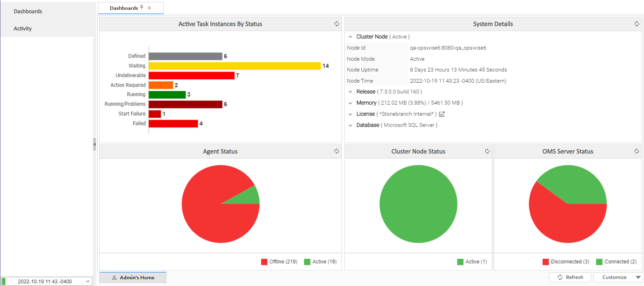Toggle the Offline (219) legend entry
This screenshot has height=286, width=644.
[279, 262]
